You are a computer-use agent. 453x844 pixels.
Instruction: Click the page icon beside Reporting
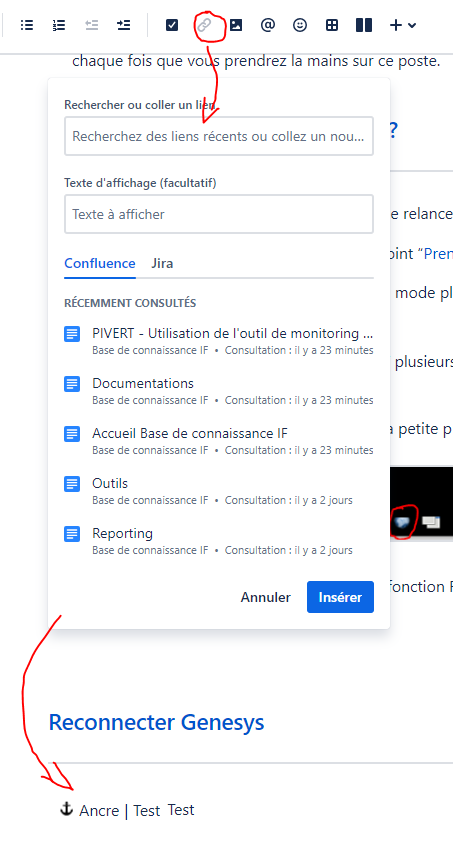point(72,534)
